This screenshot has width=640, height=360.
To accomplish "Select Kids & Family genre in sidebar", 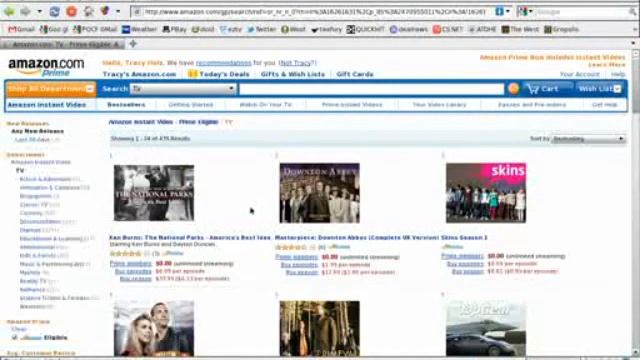I will tap(38, 256).
